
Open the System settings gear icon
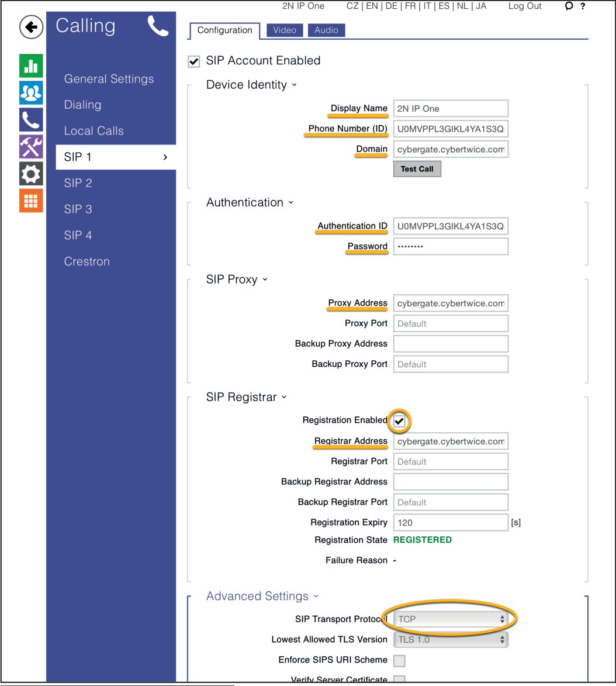31,173
